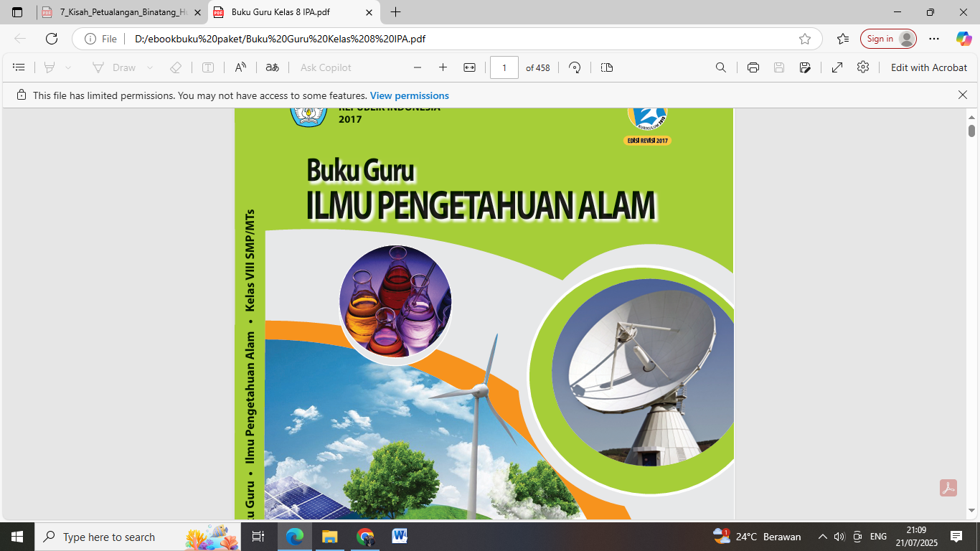Open browser settings menu with three dots
980x551 pixels.
[933, 39]
